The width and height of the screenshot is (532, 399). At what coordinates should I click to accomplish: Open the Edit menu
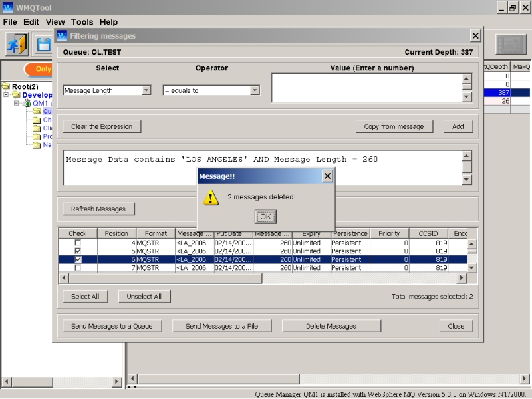click(x=31, y=22)
